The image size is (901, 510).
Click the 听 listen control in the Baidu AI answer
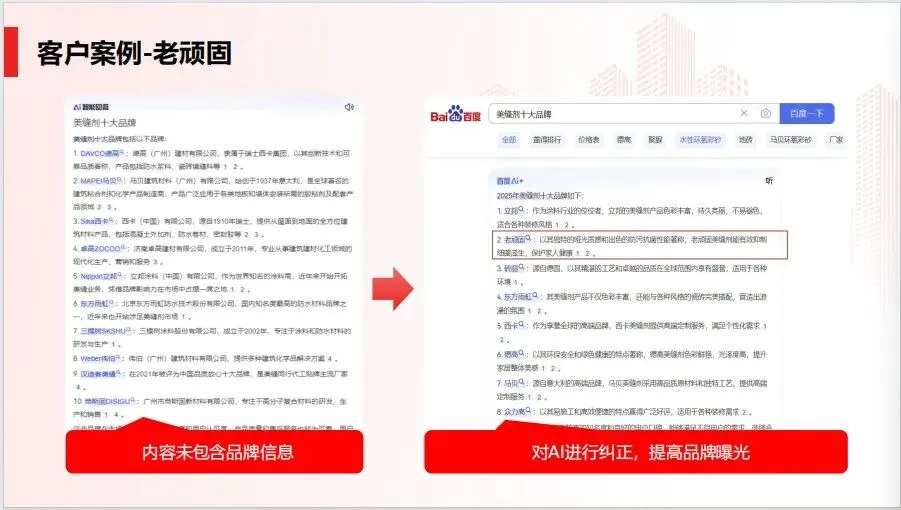point(769,181)
